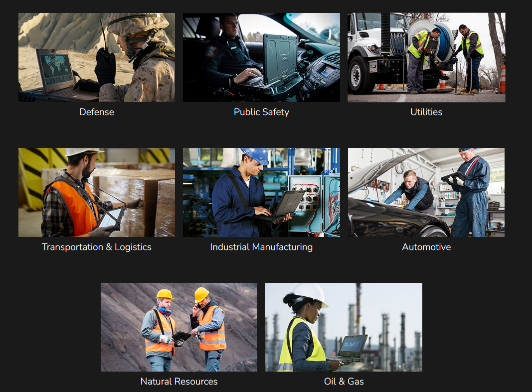This screenshot has width=532, height=392.
Task: Select the Oil & Gas refinery photo
Action: point(344,327)
